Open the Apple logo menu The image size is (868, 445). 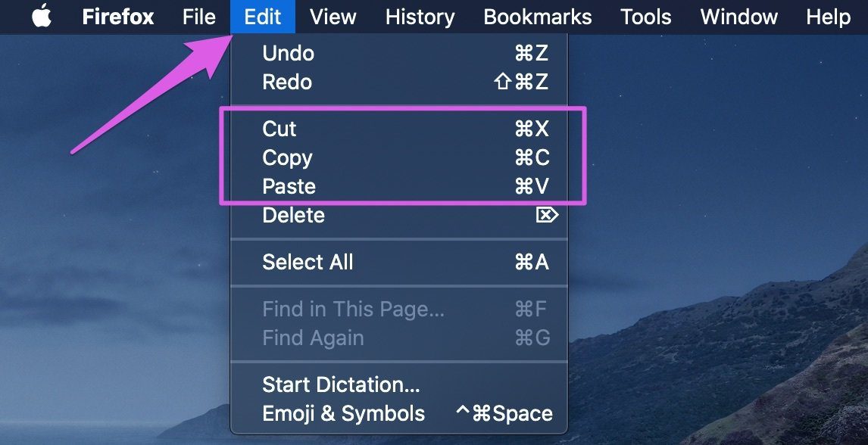(42, 17)
